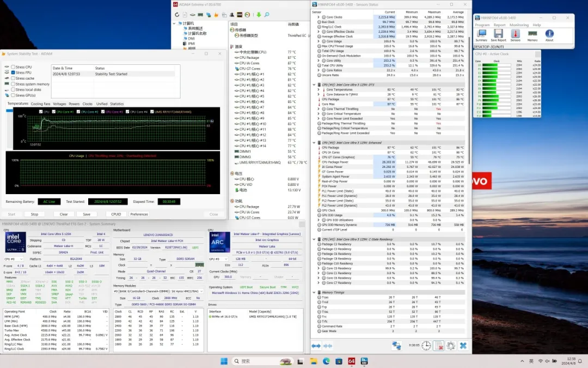588x368 pixels.
Task: Enable the Stress system memory checkbox
Action: (x=13, y=84)
